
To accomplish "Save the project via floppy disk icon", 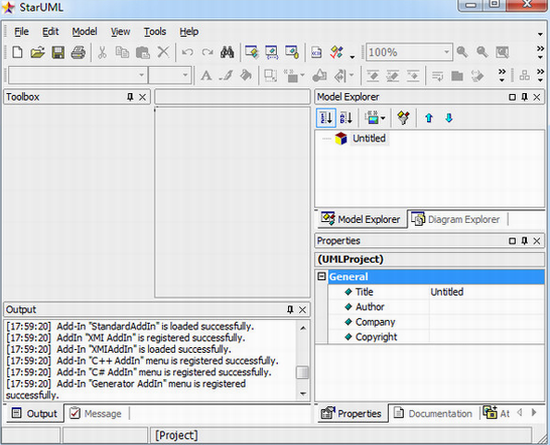I will click(58, 53).
